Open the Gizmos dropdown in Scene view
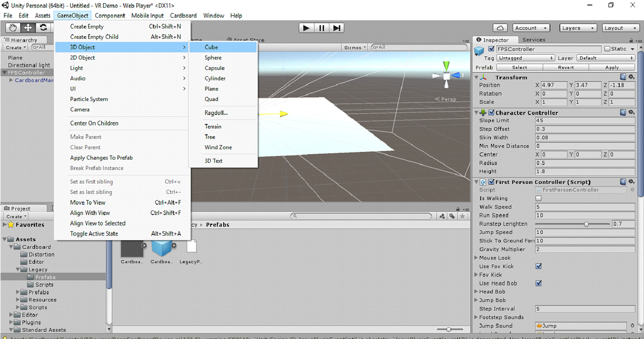The height and width of the screenshot is (339, 644). 355,47
